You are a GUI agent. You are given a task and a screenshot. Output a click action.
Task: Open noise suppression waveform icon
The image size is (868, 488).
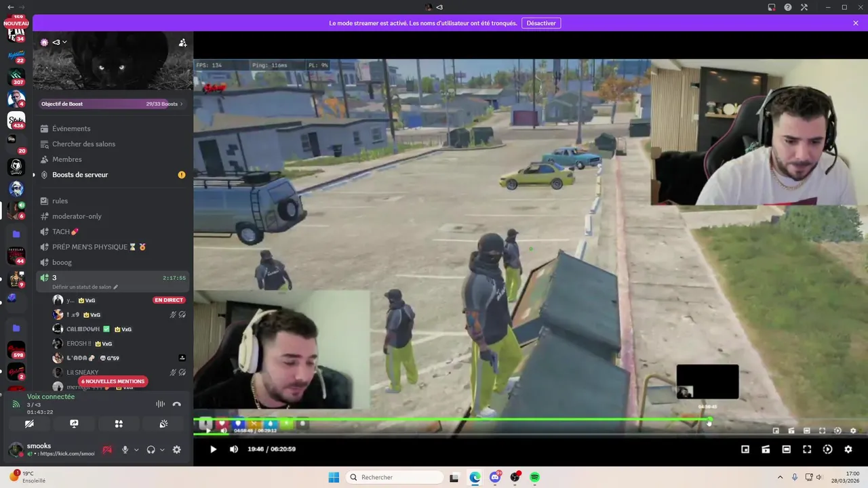161,404
